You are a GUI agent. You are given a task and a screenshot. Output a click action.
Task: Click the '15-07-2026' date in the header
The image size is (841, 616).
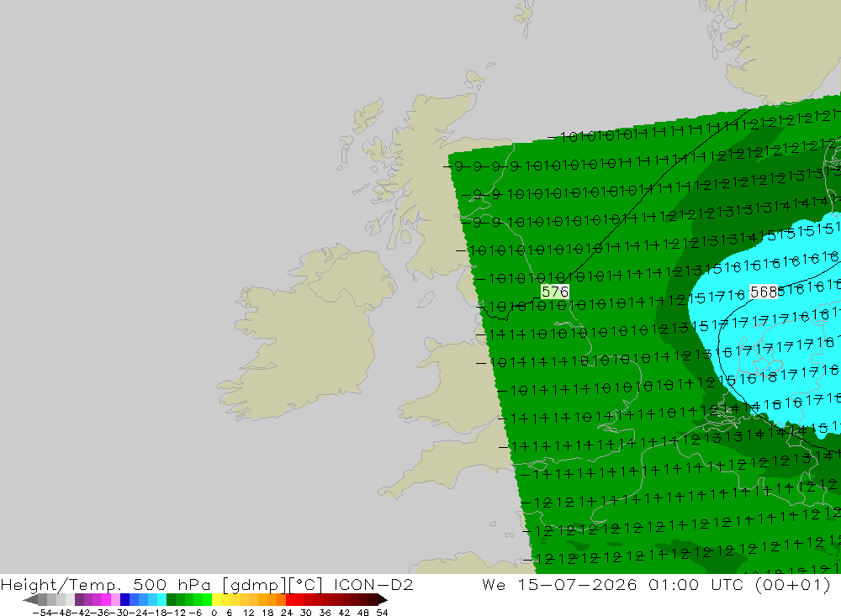(577, 584)
